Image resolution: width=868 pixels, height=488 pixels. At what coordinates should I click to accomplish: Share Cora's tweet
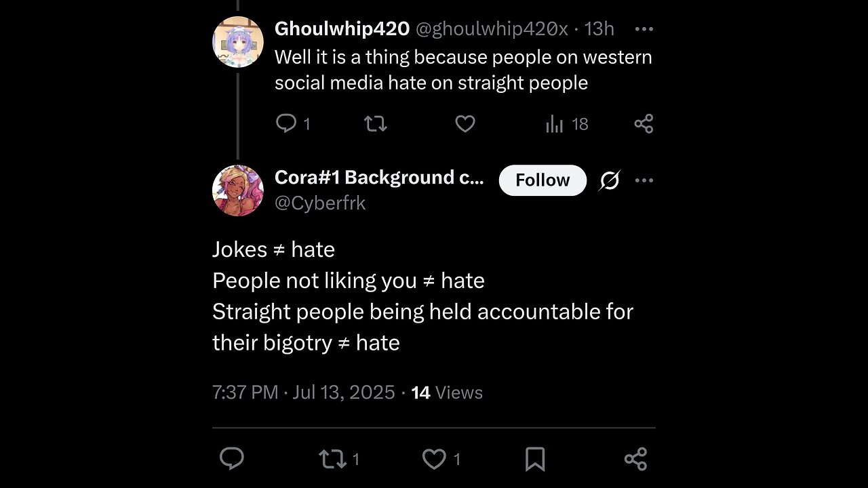[x=635, y=459]
